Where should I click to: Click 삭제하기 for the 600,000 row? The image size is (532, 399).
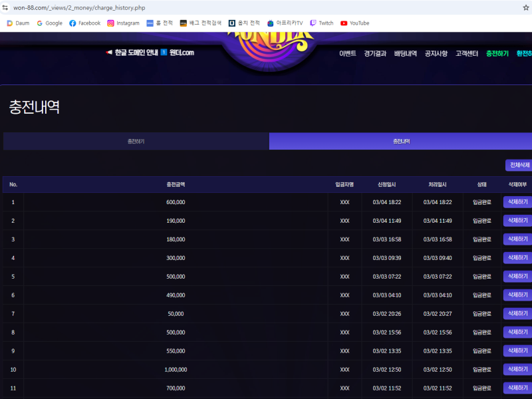(x=517, y=202)
